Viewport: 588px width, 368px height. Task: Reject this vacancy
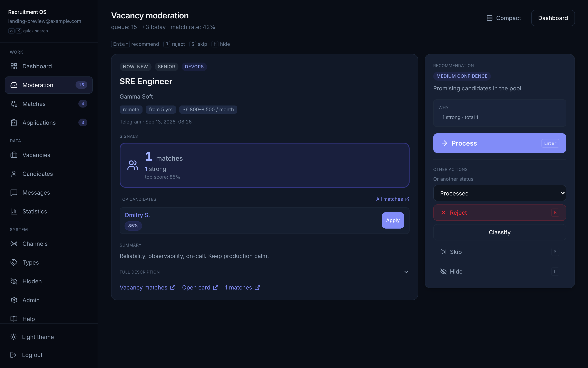point(500,213)
